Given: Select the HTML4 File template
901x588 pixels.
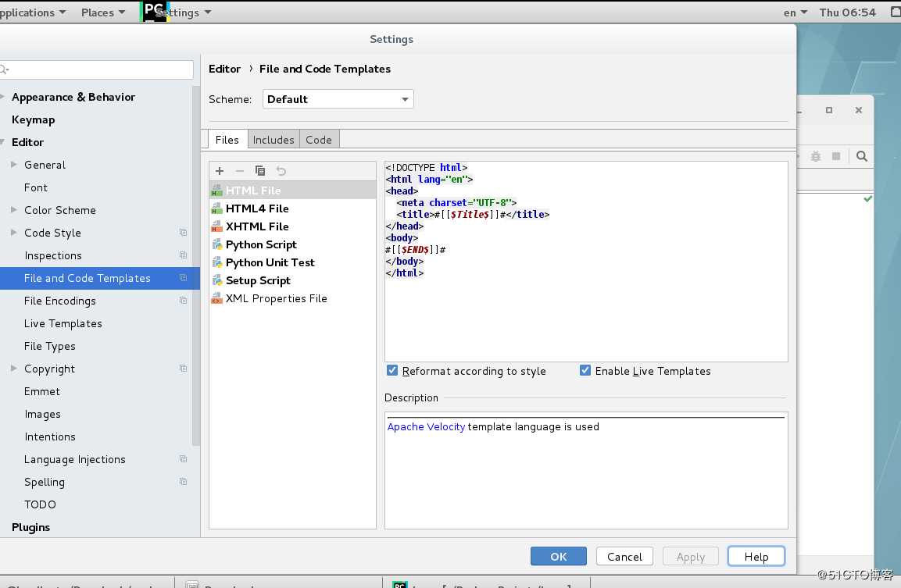Looking at the screenshot, I should pyautogui.click(x=292, y=208).
